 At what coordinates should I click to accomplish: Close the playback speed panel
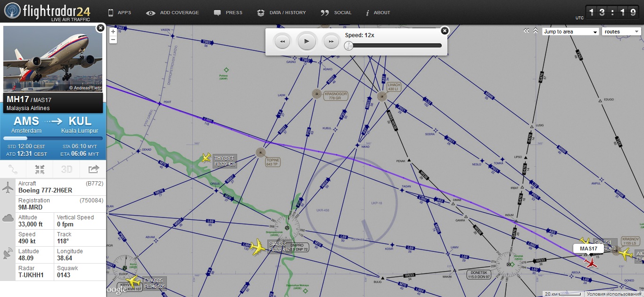(444, 31)
